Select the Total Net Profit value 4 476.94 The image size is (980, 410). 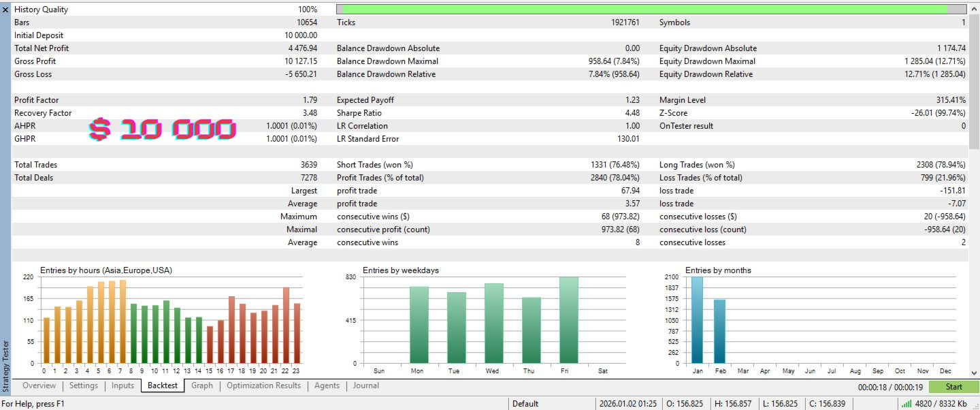302,48
